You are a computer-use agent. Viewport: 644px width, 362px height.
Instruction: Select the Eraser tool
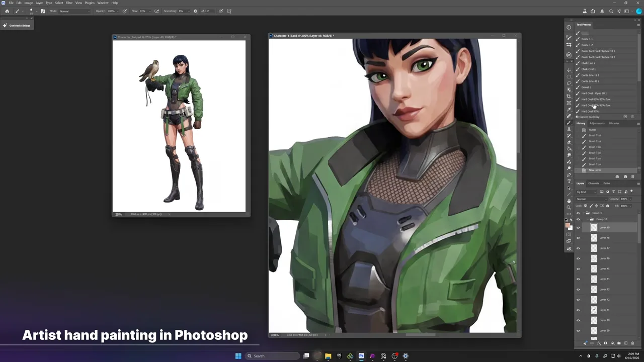(x=569, y=142)
